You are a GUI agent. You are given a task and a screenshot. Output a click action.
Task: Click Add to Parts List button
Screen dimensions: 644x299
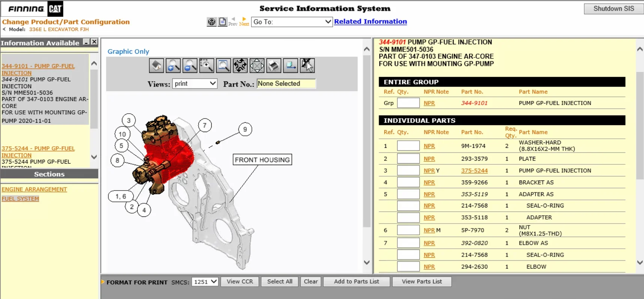(356, 282)
